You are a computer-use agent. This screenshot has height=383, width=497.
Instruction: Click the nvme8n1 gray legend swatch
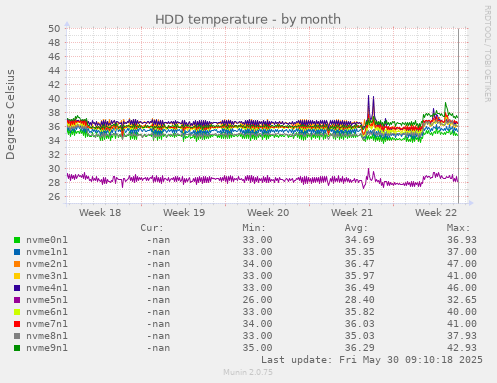(x=17, y=336)
